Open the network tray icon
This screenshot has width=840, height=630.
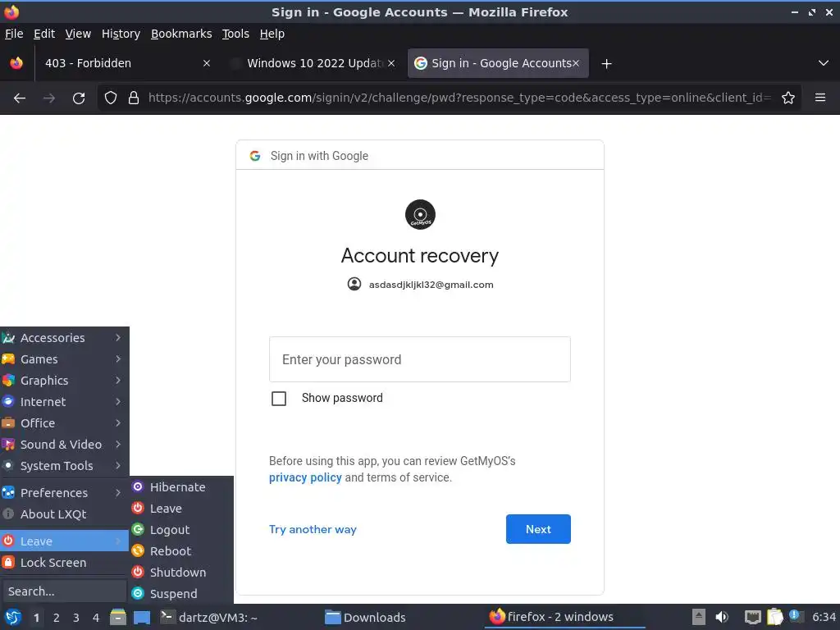pyautogui.click(x=753, y=617)
